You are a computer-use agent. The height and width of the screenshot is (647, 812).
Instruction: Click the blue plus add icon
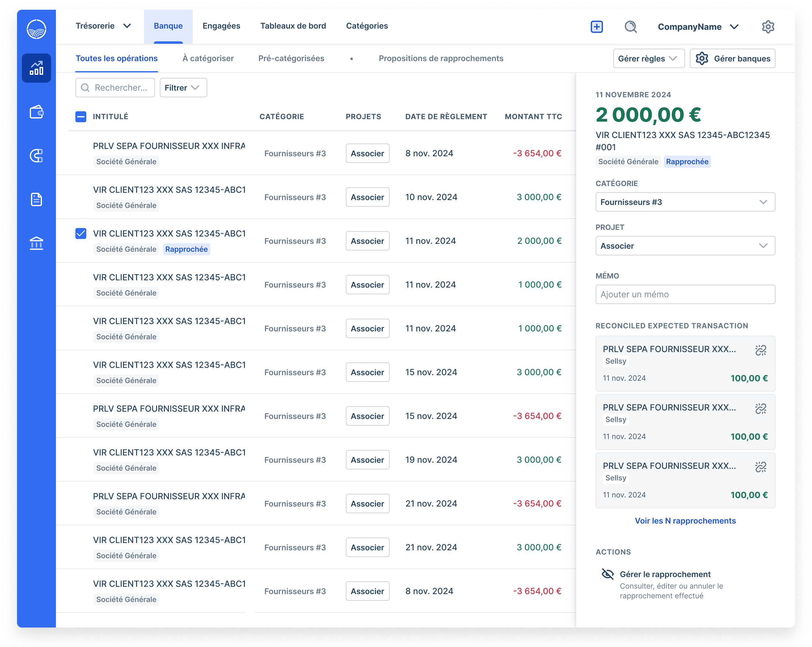(x=597, y=27)
